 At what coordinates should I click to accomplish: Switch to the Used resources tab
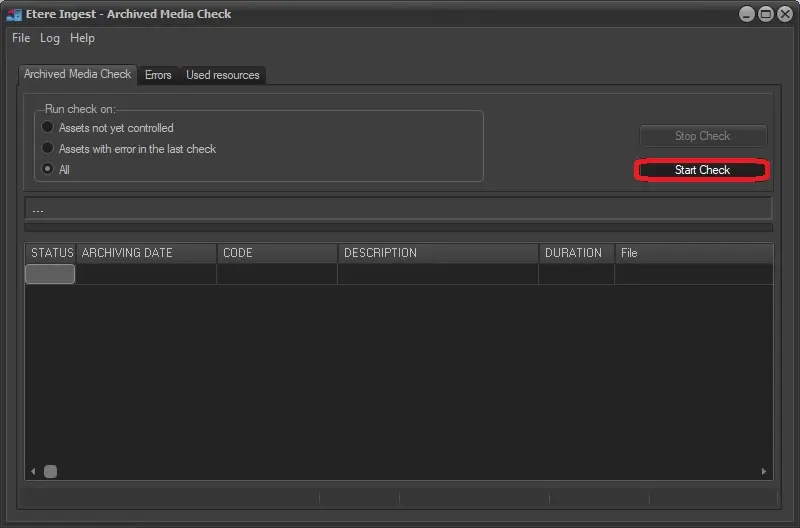point(222,75)
